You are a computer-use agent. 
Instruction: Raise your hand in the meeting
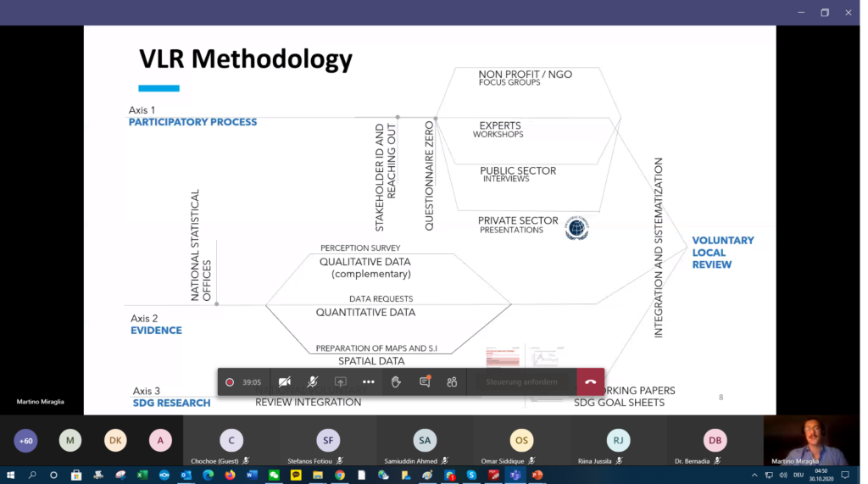[396, 382]
